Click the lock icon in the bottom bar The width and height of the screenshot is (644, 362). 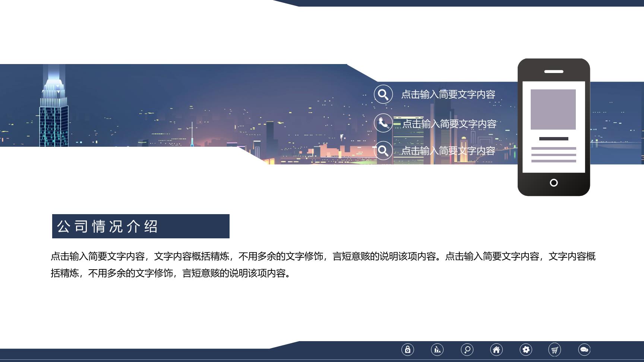[x=408, y=350]
